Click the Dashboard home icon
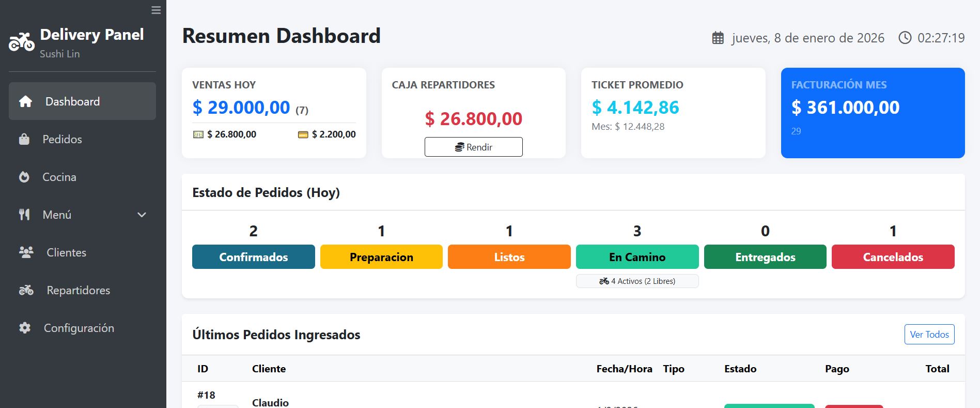Image resolution: width=980 pixels, height=408 pixels. click(x=25, y=101)
